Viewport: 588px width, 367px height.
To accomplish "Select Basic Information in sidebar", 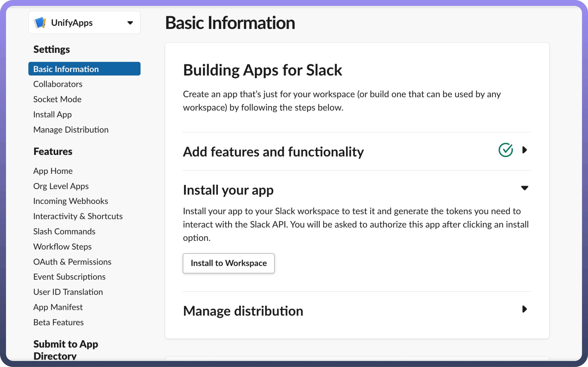I will pyautogui.click(x=66, y=69).
